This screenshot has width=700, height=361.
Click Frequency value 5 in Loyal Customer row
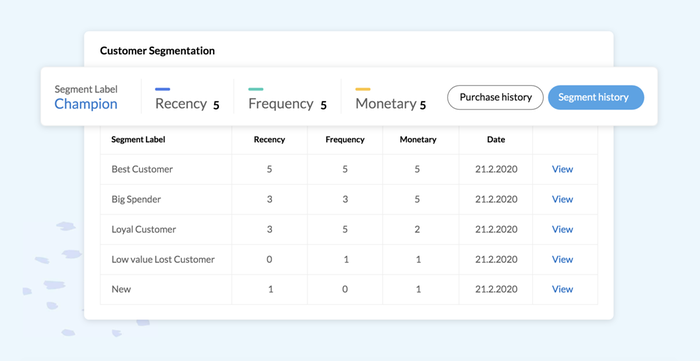click(x=345, y=229)
